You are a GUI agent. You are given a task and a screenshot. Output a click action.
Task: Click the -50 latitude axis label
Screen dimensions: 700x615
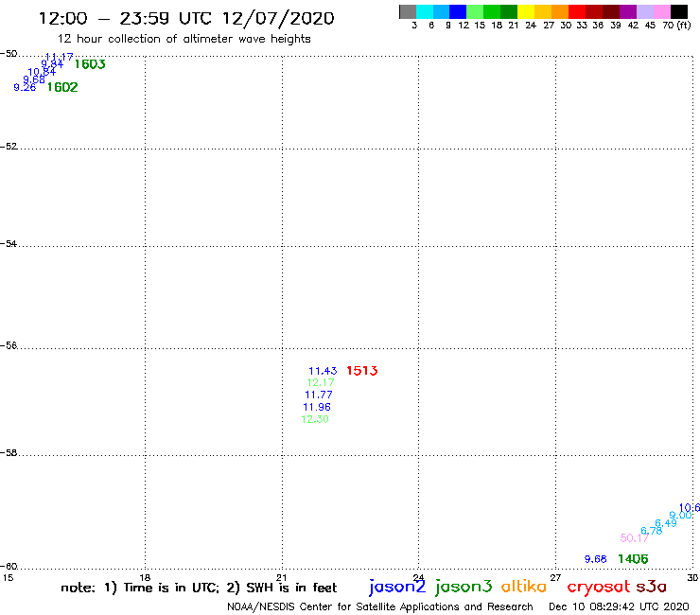(9, 54)
